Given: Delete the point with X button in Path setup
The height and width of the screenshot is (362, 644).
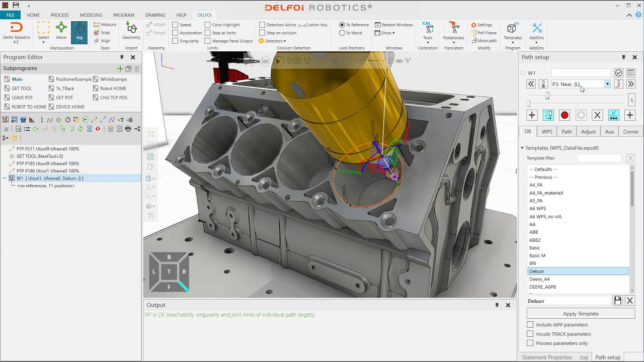Looking at the screenshot, I should coord(597,115).
